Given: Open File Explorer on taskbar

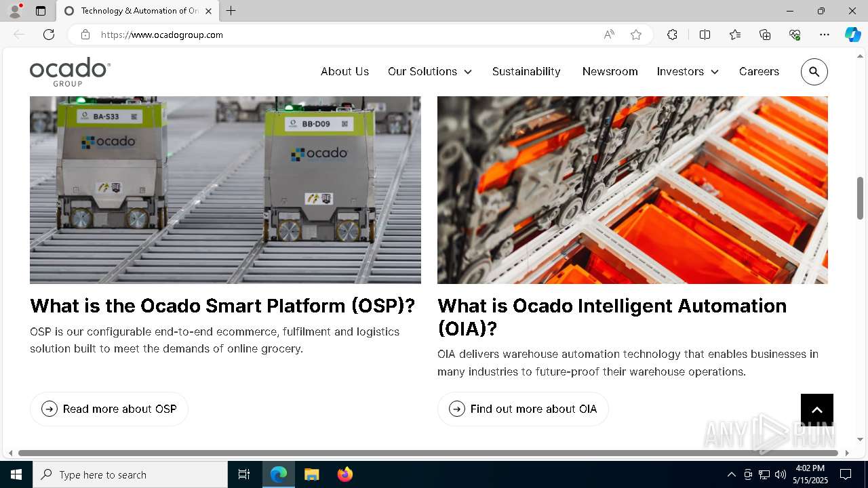Looking at the screenshot, I should [311, 474].
